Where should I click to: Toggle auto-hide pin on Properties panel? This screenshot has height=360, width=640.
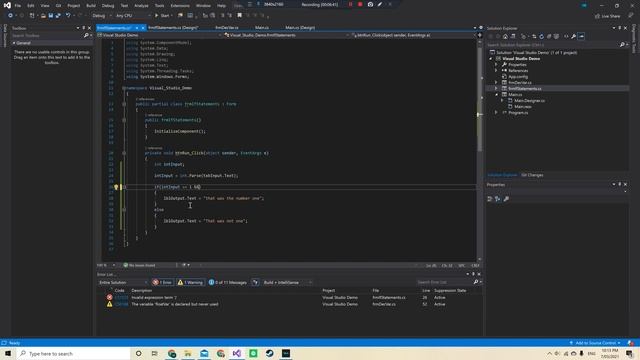pyautogui.click(x=620, y=184)
